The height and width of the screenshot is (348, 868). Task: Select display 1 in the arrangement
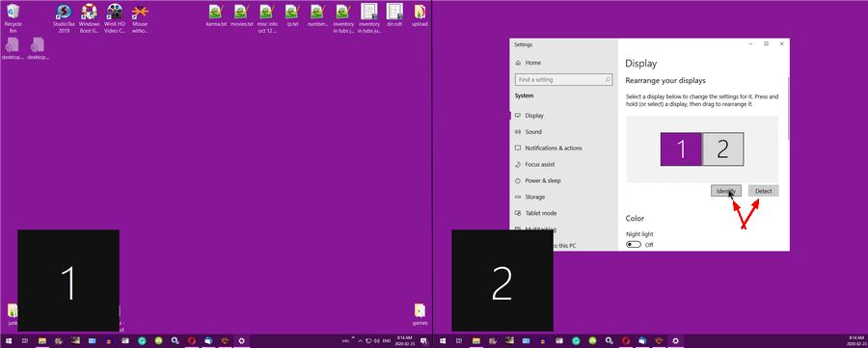(x=681, y=148)
